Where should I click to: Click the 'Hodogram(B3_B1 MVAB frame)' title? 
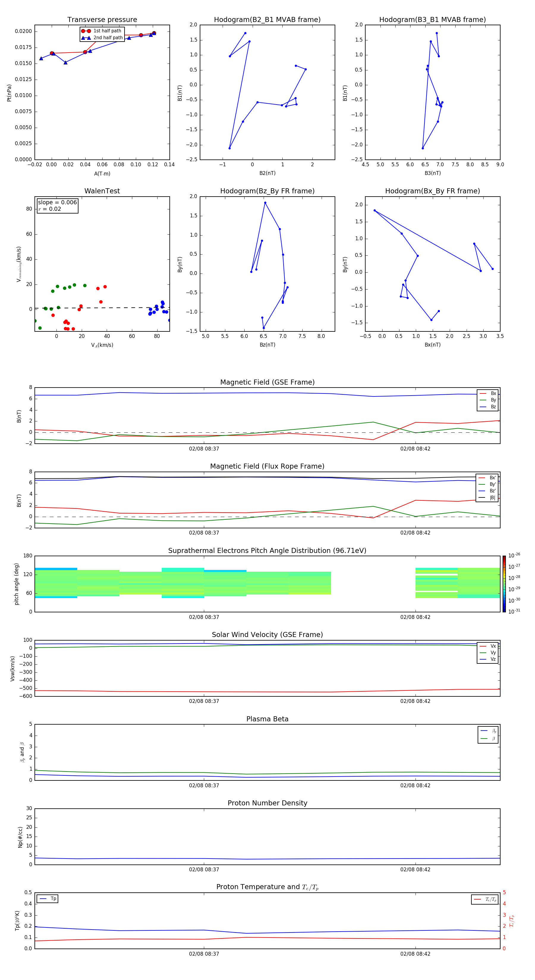tap(432, 20)
